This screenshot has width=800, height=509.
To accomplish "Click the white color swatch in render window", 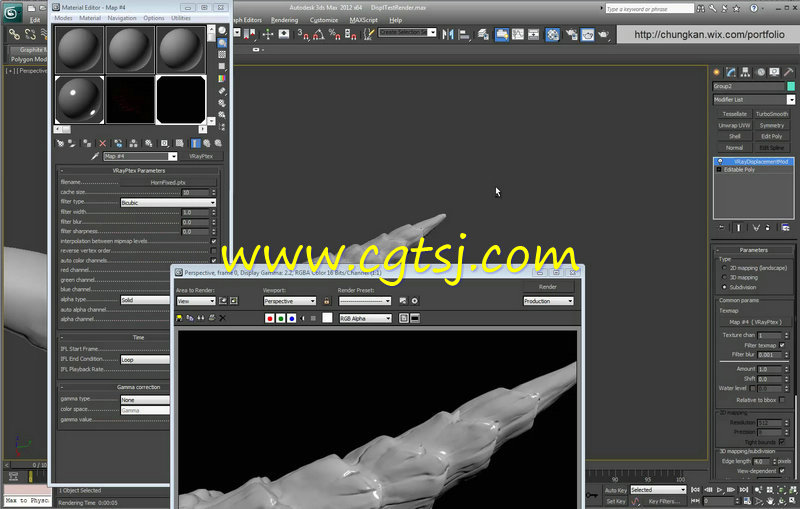I will click(327, 318).
